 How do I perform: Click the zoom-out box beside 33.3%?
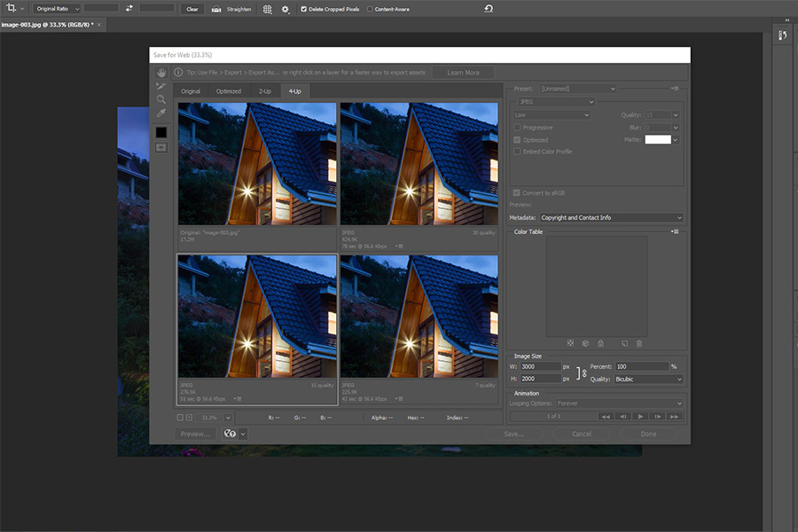(180, 418)
